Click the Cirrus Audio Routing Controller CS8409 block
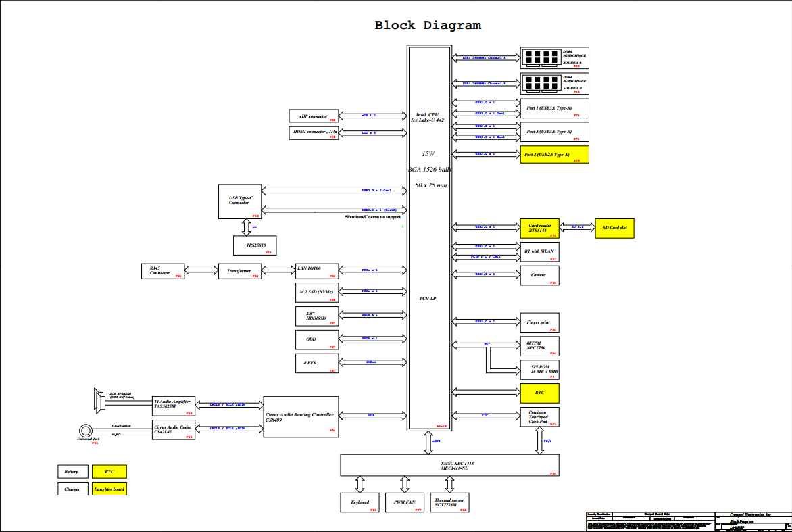The image size is (792, 532). pyautogui.click(x=301, y=417)
